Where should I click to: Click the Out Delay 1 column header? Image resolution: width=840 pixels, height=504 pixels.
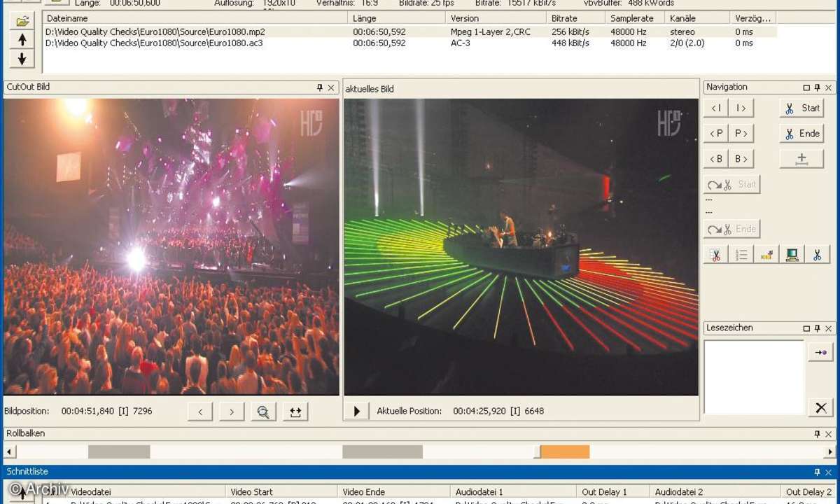click(x=613, y=492)
